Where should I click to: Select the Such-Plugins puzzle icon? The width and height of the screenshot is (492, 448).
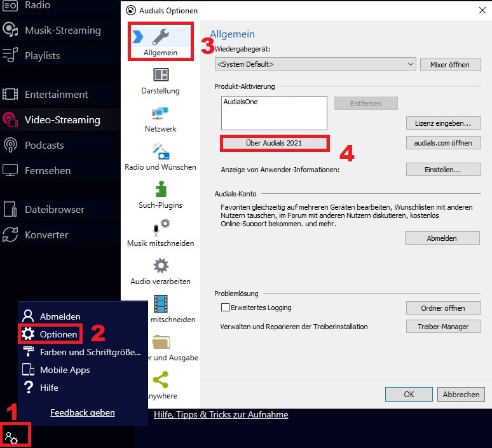160,191
